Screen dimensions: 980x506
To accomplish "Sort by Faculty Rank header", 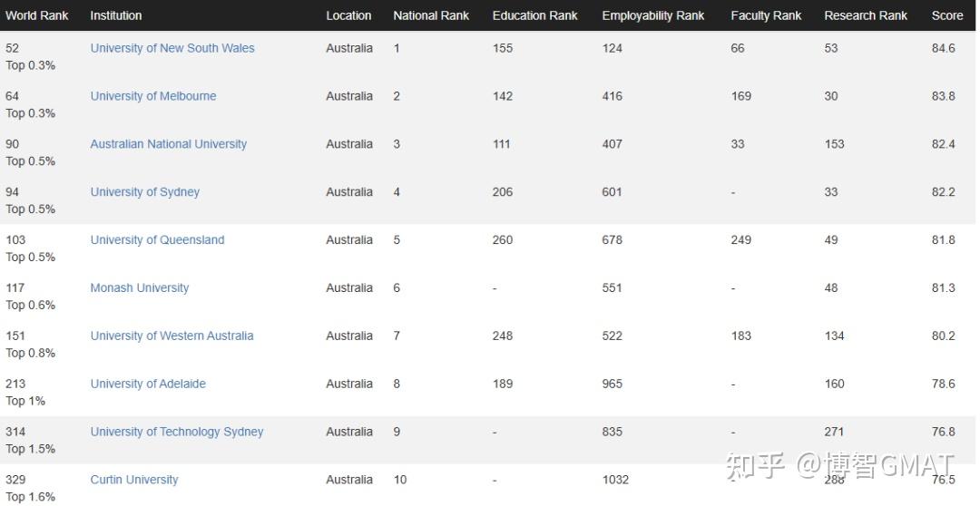I will point(766,15).
